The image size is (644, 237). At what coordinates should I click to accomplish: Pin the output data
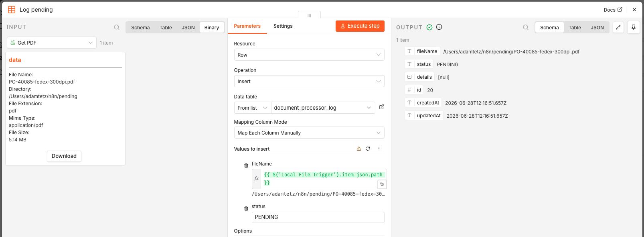634,27
